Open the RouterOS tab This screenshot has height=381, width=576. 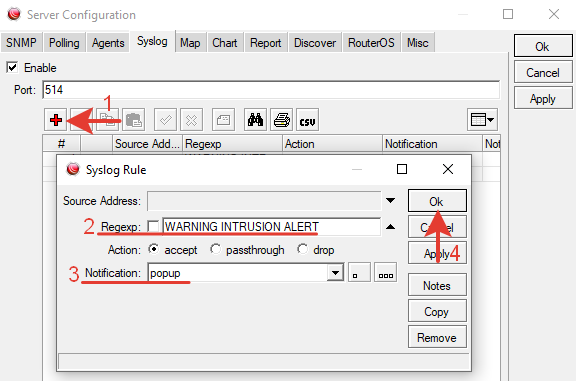(371, 43)
